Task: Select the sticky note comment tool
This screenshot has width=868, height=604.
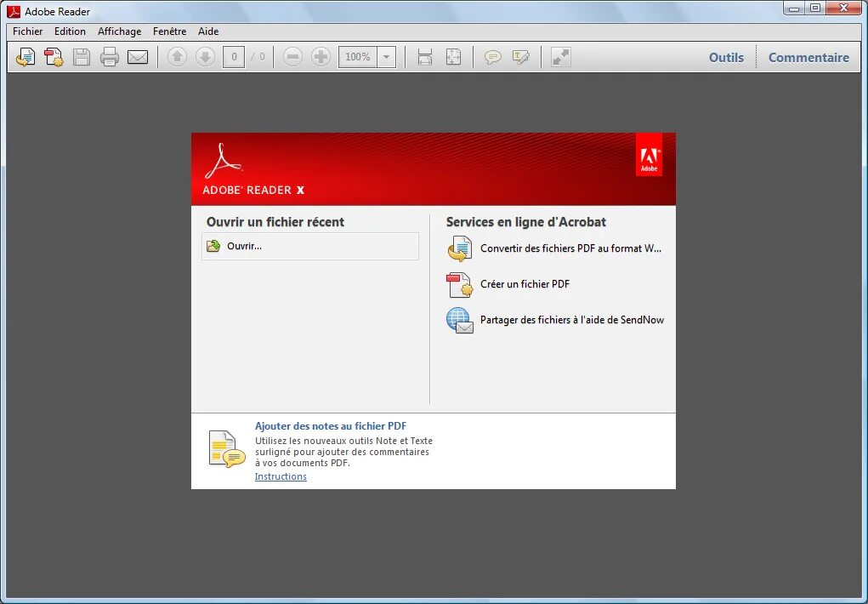Action: (x=493, y=57)
